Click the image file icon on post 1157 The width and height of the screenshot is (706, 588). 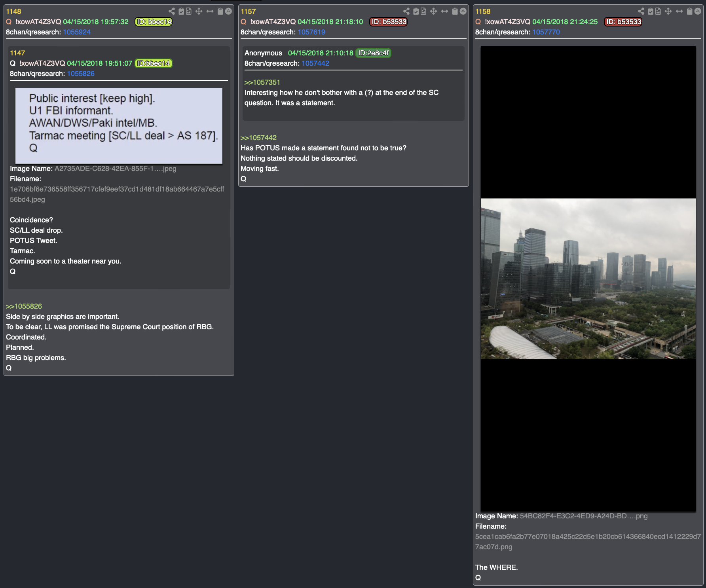coord(423,11)
